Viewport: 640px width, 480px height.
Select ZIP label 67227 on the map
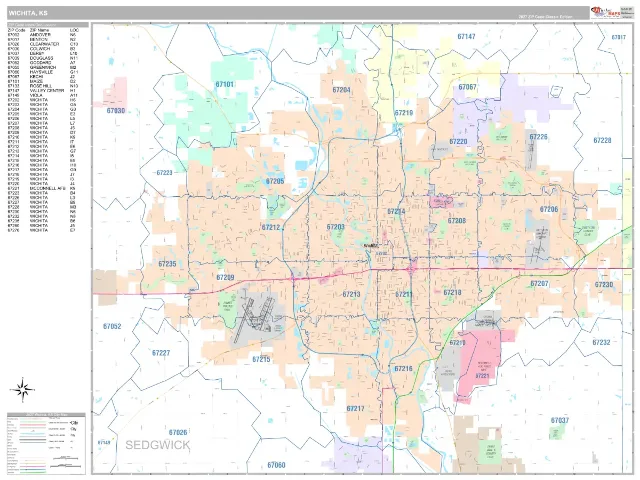161,353
